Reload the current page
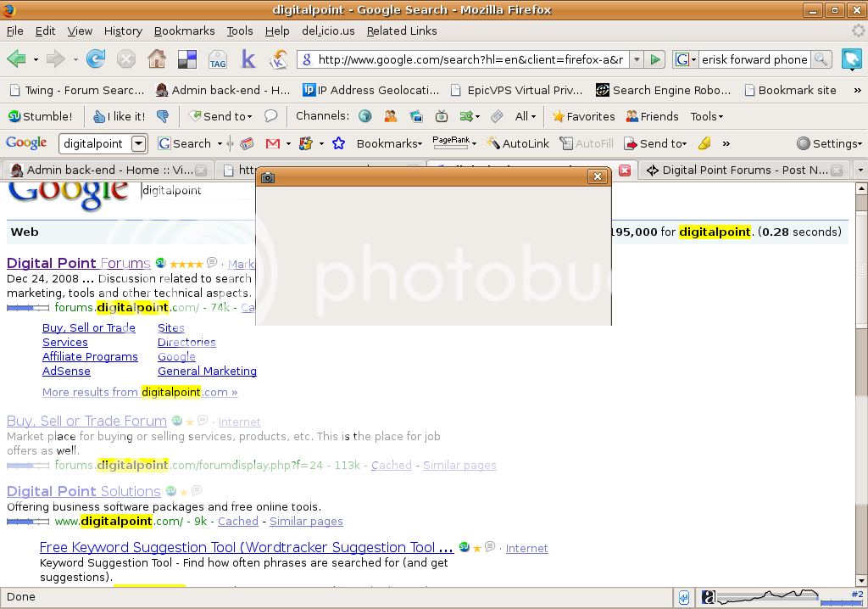868x609 pixels. coord(96,59)
